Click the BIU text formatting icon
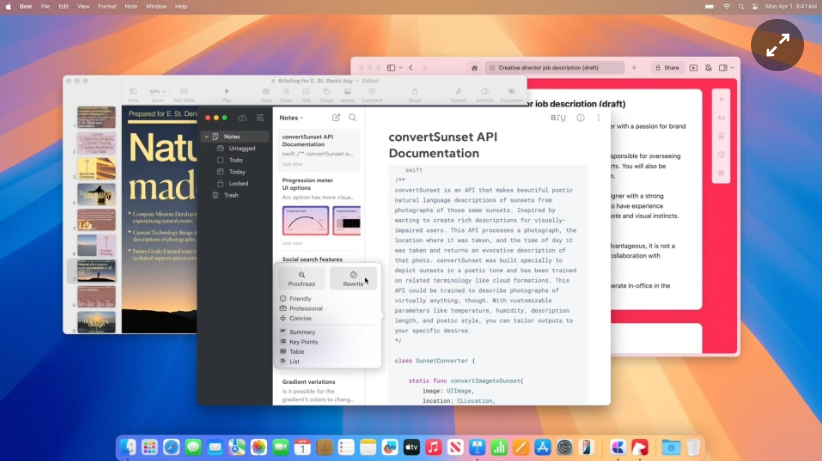This screenshot has width=822, height=461. click(558, 118)
